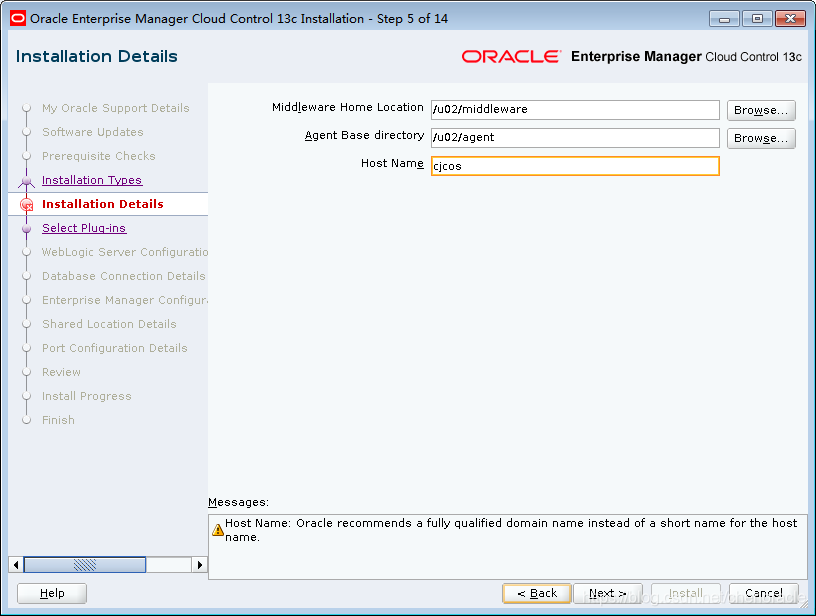This screenshot has width=816, height=616.
Task: Click the Install Progress step
Action: [86, 396]
